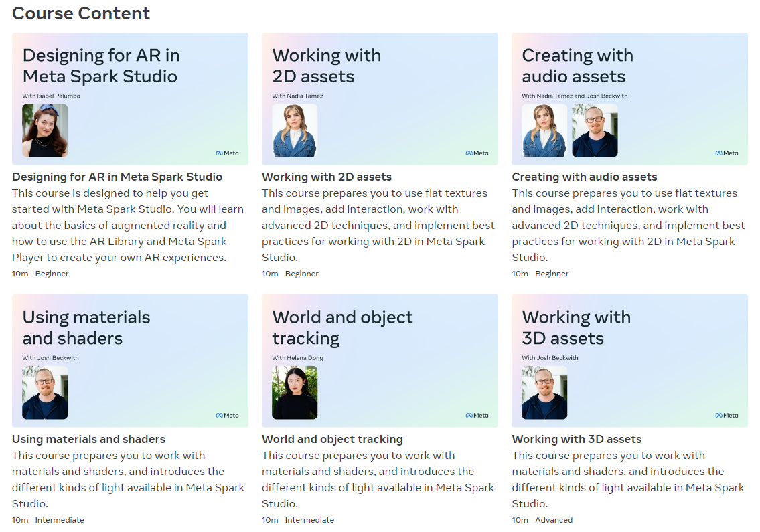Open the bold Using materials and shaders title link

click(x=88, y=439)
